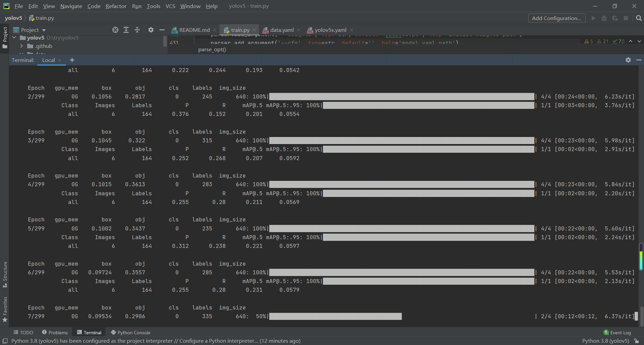The width and height of the screenshot is (644, 345).
Task: Open the TODO tool window
Action: 23,332
